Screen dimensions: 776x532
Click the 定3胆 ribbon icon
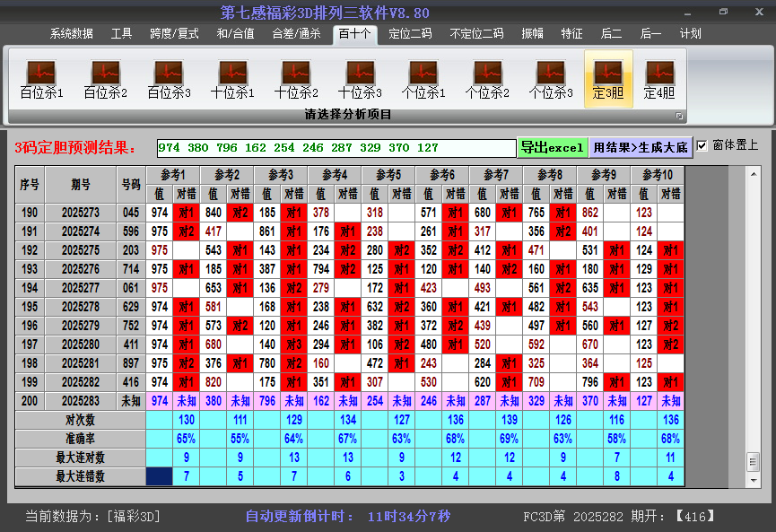point(608,79)
